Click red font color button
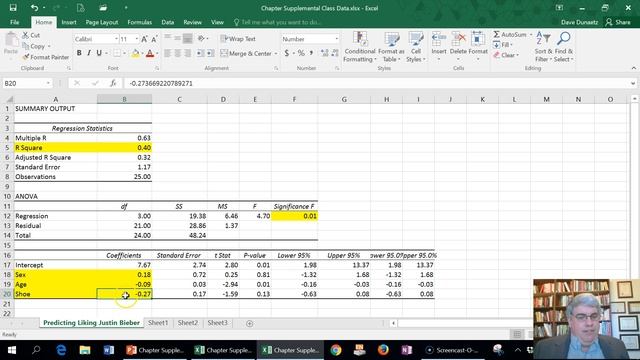This screenshot has width=640, height=360. (150, 53)
